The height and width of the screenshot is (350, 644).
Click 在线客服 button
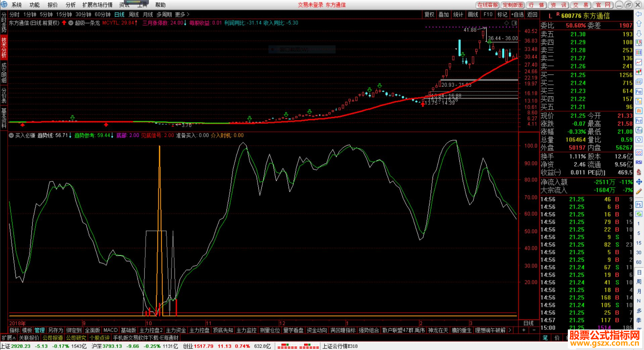tap(488, 5)
